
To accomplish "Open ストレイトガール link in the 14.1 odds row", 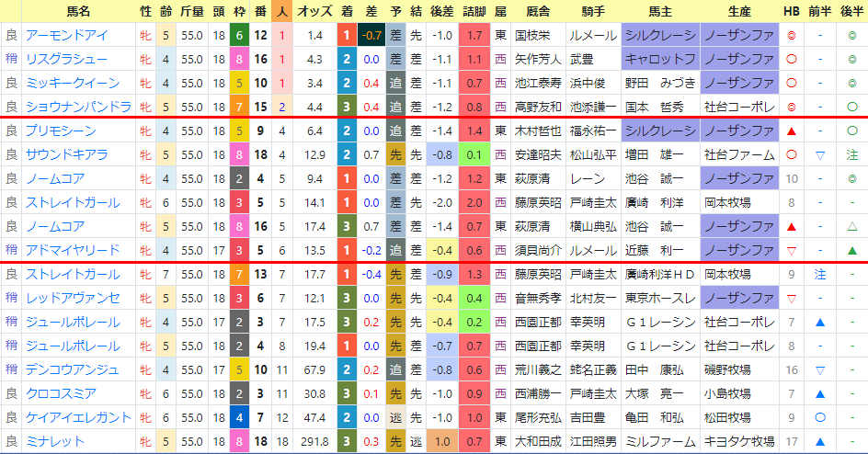I will point(73,202).
